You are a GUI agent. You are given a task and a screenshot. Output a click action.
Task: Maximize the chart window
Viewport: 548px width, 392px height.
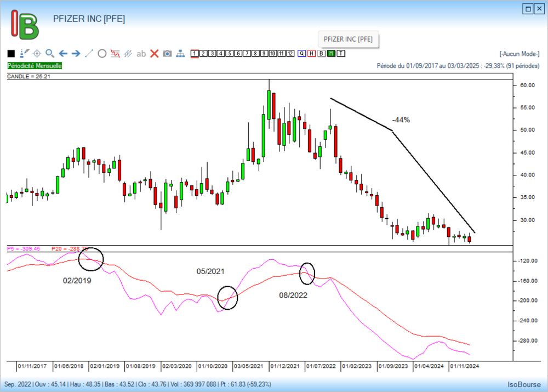pos(528,9)
